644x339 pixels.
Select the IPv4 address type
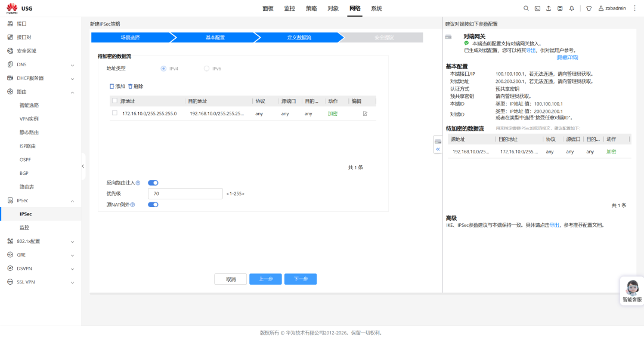pyautogui.click(x=163, y=69)
